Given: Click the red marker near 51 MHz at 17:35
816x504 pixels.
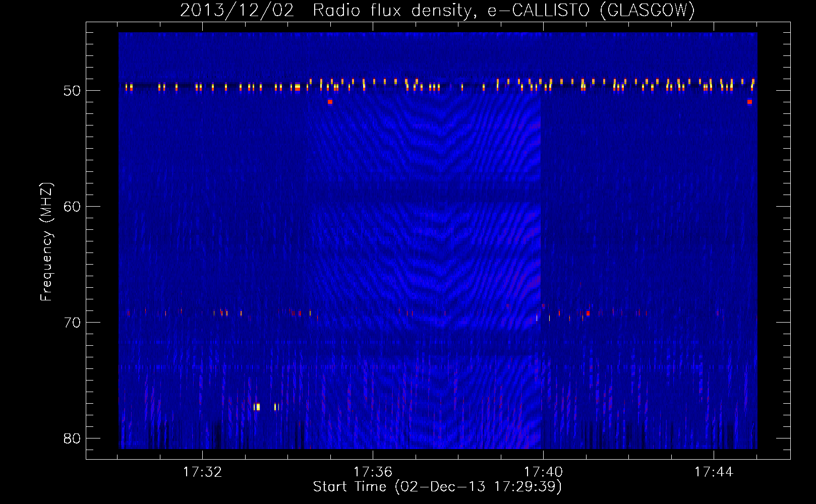Looking at the screenshot, I should click(x=330, y=102).
